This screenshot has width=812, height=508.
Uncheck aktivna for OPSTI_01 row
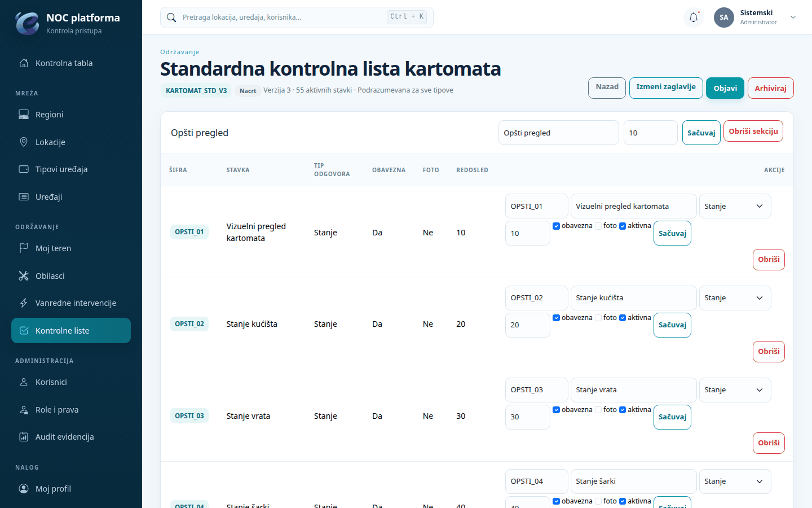(623, 226)
